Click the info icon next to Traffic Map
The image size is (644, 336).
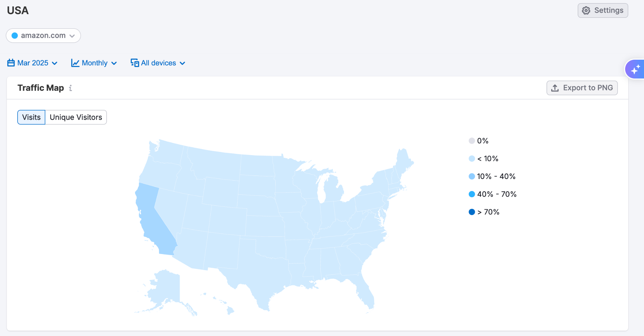[x=70, y=88]
